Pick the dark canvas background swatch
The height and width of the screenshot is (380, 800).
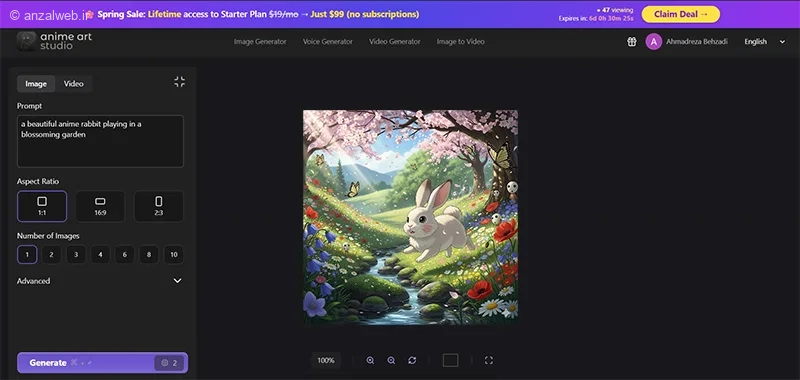[450, 361]
